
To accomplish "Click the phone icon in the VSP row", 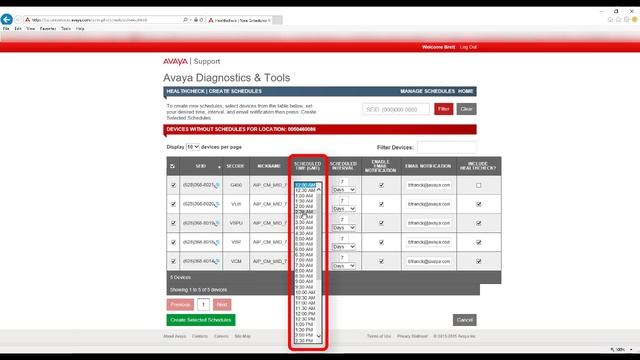I will (217, 242).
